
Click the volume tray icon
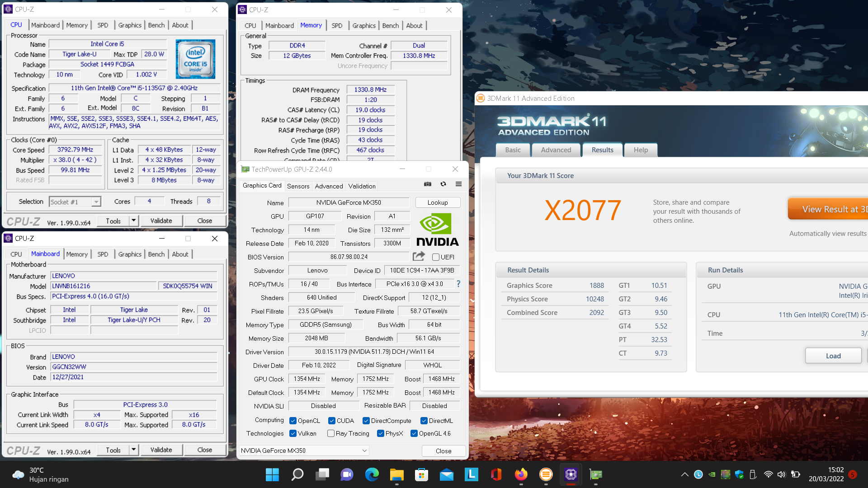[782, 474]
